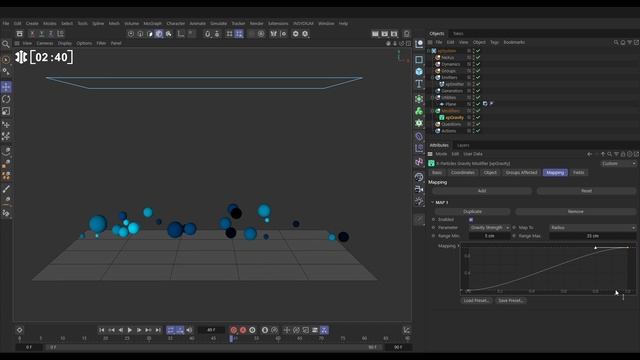640x360 pixels.
Task: Open the Map To Radius dropdown
Action: click(593, 227)
